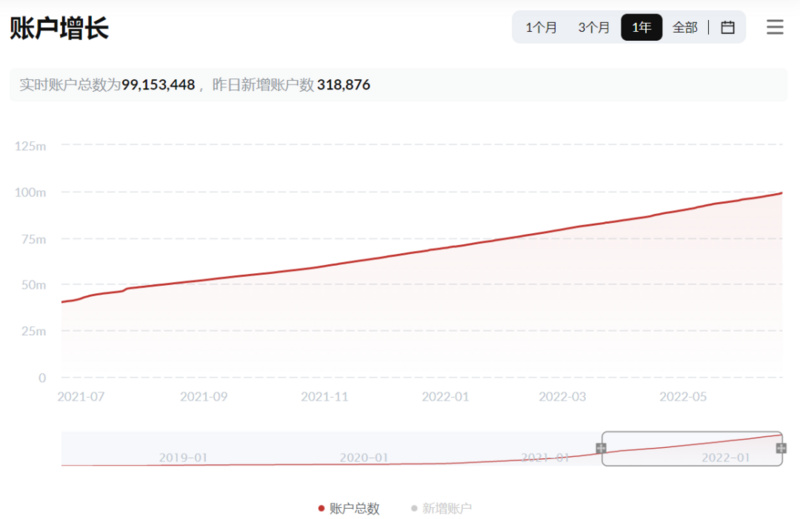800x519 pixels.
Task: Select the 1年 time range tab
Action: click(641, 27)
